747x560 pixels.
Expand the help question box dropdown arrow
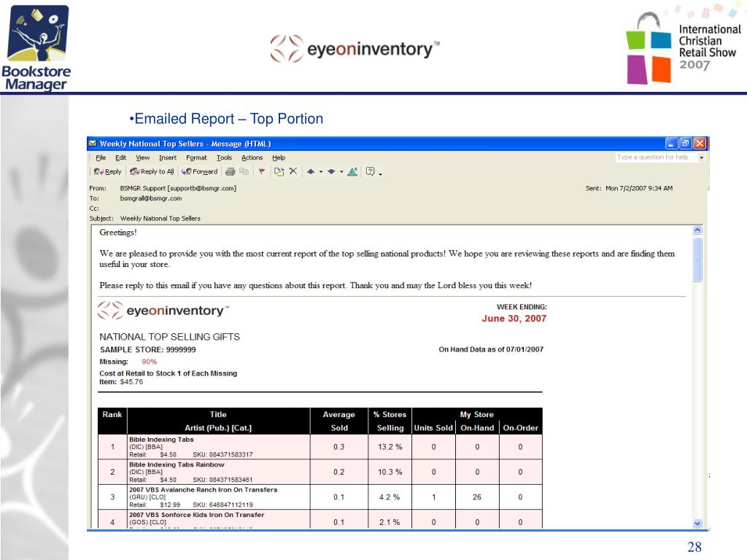pyautogui.click(x=701, y=157)
